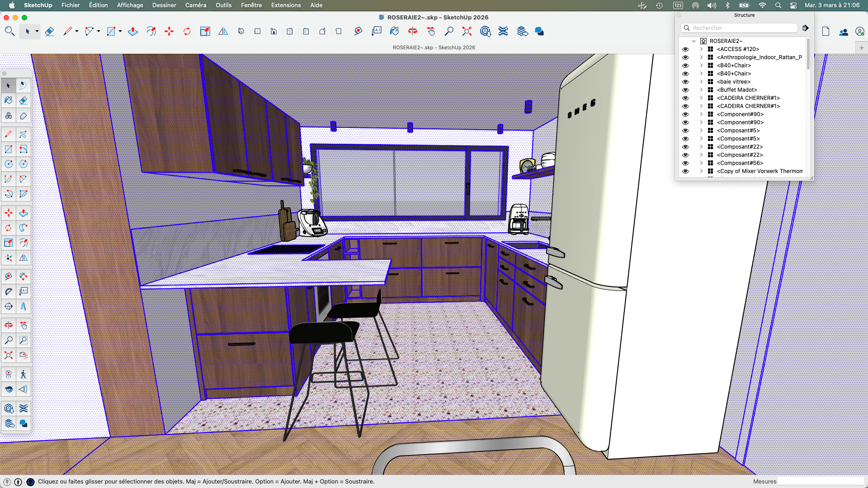Select the Paint Bucket tool
The width and height of the screenshot is (868, 488).
pos(394,32)
